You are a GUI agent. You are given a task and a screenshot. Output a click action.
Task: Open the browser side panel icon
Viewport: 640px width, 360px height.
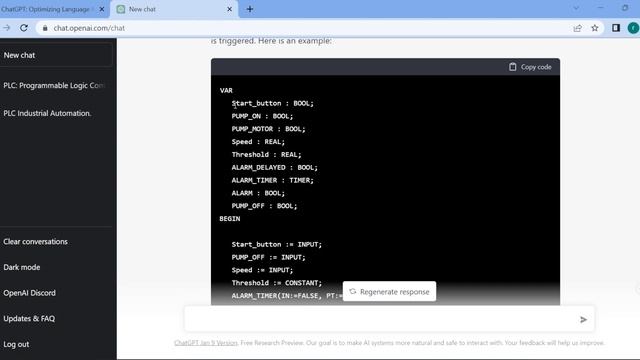tap(616, 28)
